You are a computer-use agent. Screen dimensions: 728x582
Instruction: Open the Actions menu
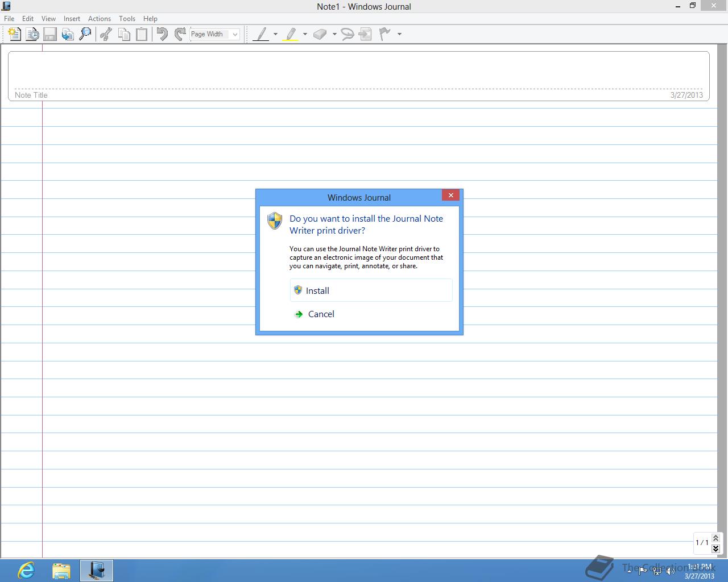point(100,19)
